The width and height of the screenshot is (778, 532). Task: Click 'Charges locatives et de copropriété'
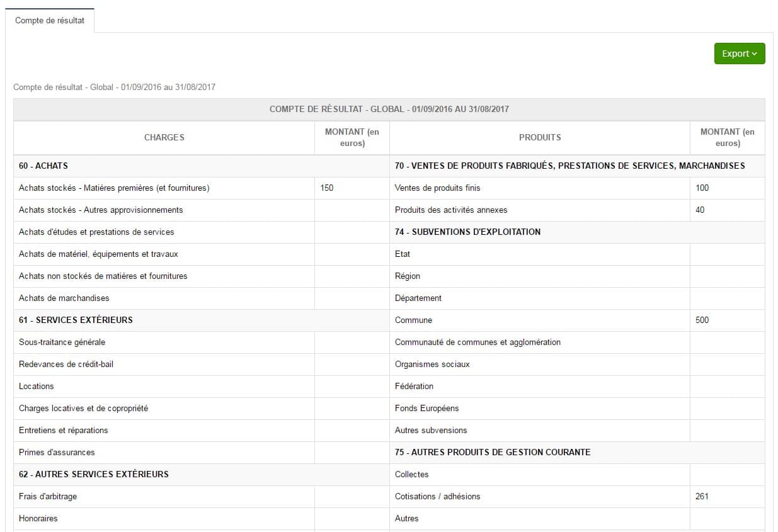[84, 408]
